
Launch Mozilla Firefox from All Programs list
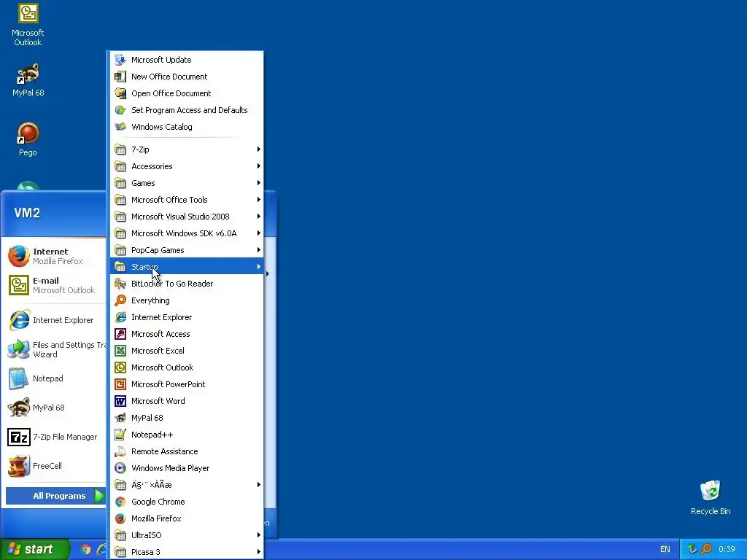tap(187, 518)
